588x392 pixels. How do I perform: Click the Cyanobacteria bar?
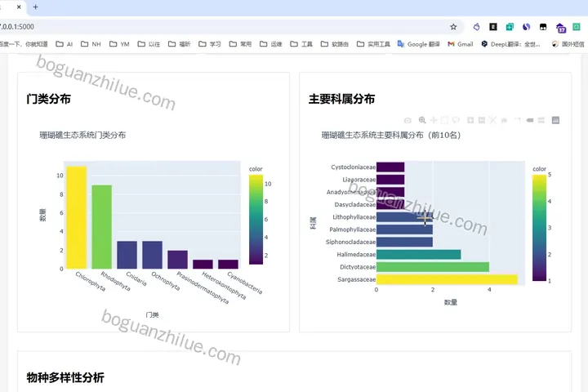point(228,264)
